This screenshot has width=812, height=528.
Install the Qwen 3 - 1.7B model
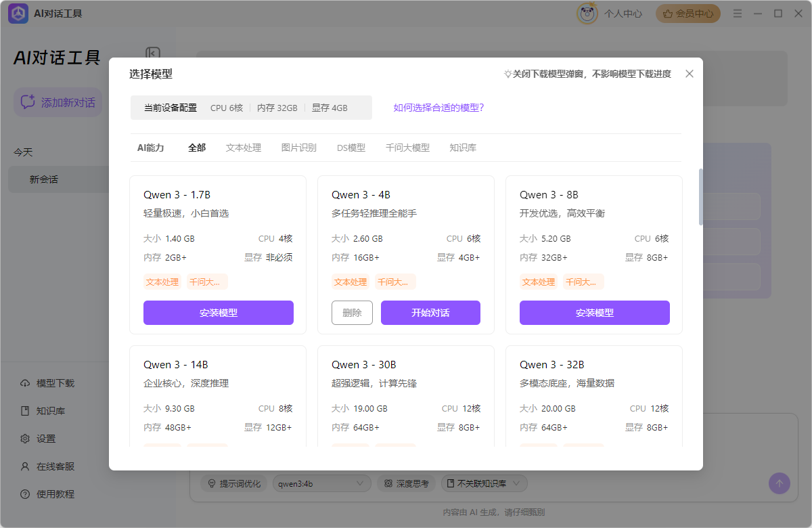pos(219,313)
